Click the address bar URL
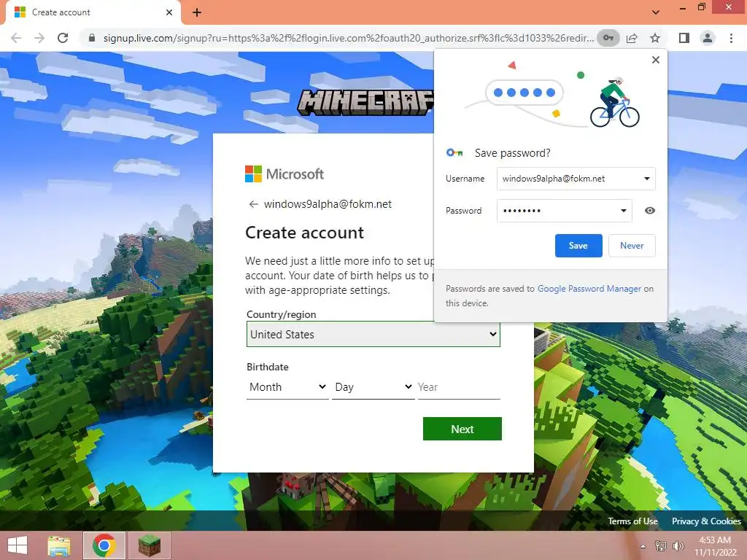The image size is (747, 560). pos(348,38)
